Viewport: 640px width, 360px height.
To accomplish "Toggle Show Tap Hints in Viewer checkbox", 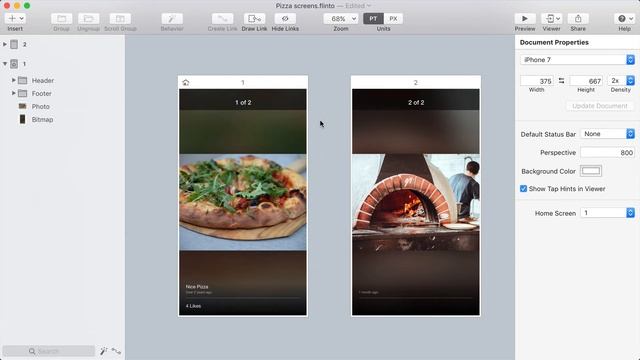I will tap(523, 189).
